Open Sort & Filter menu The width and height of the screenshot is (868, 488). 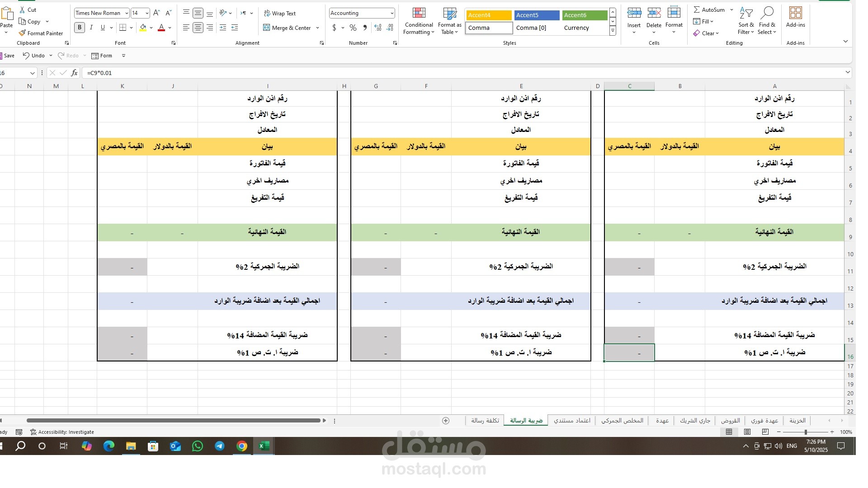point(746,21)
